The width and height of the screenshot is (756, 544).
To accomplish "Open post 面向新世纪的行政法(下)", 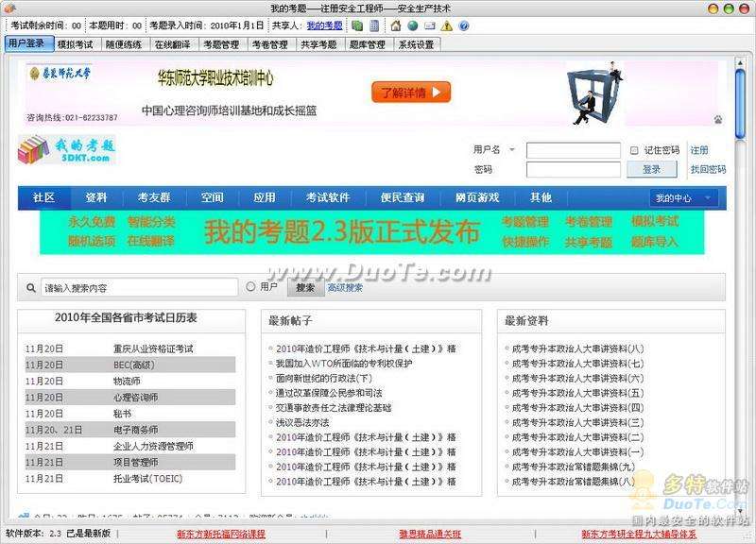I will tap(323, 378).
